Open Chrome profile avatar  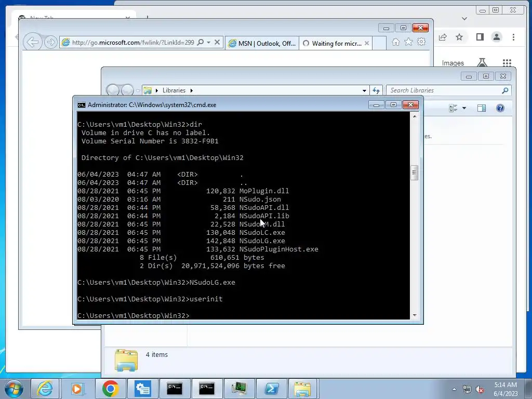click(x=497, y=37)
